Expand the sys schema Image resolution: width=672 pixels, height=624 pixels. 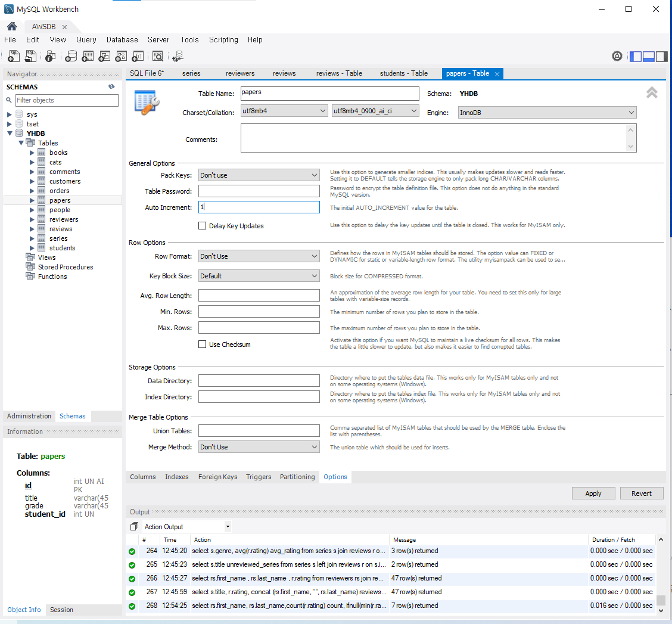click(10, 114)
